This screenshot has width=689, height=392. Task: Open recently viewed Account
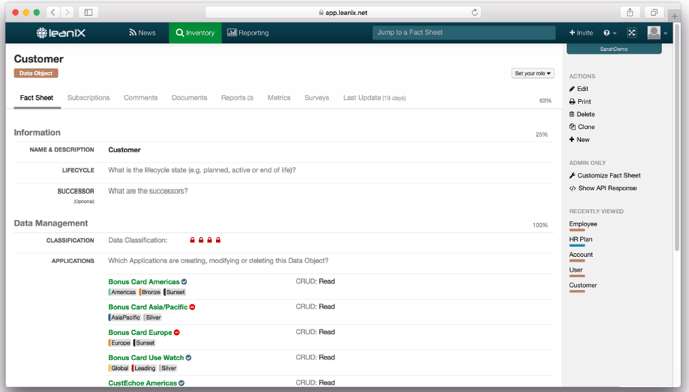coord(581,255)
